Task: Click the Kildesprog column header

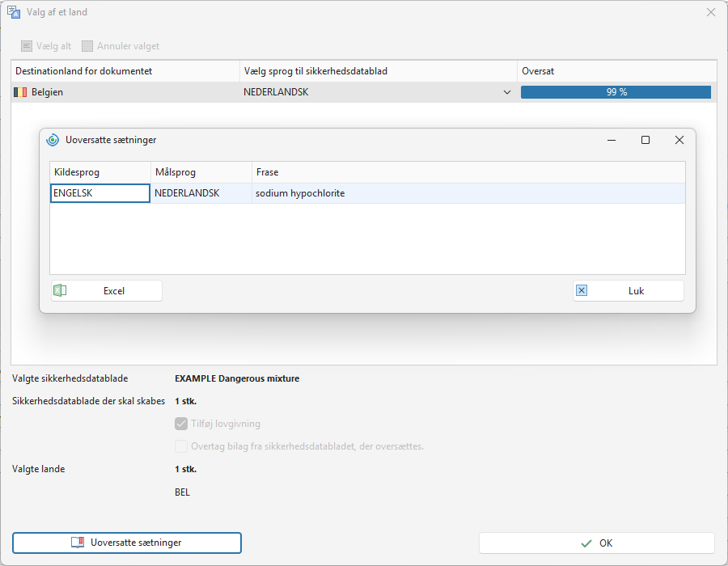Action: coord(100,172)
